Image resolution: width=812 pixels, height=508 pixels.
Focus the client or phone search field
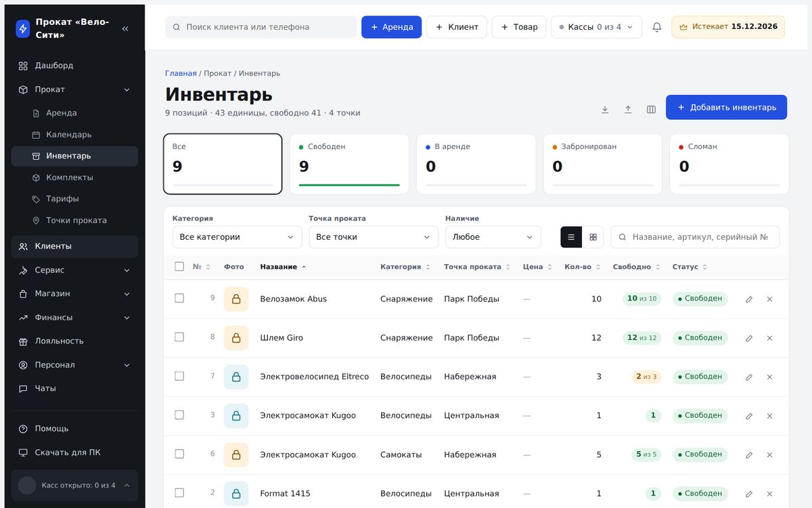[261, 27]
